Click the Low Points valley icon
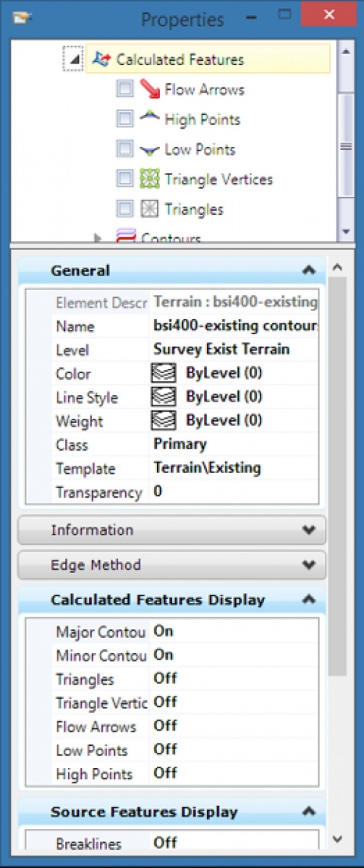The image size is (364, 868). 150,150
